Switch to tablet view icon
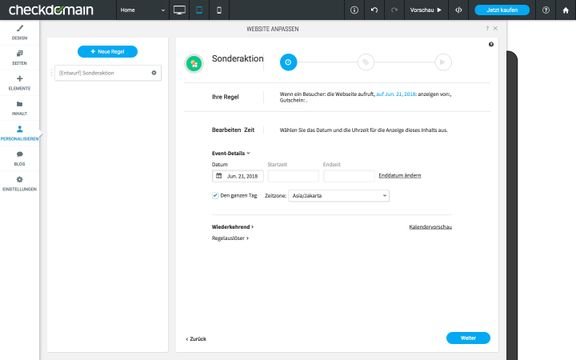 pos(199,10)
